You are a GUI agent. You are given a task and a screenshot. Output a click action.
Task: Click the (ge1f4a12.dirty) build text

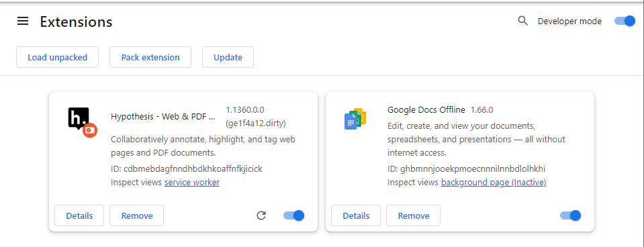click(x=255, y=123)
